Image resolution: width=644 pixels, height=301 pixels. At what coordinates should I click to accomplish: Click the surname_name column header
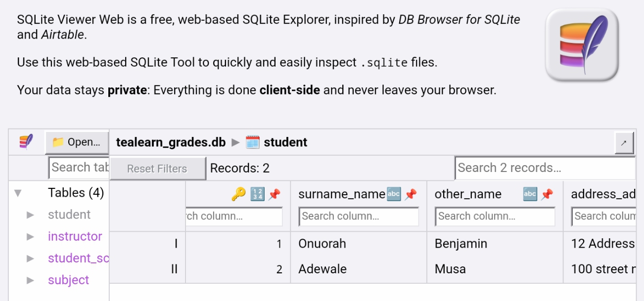(342, 194)
